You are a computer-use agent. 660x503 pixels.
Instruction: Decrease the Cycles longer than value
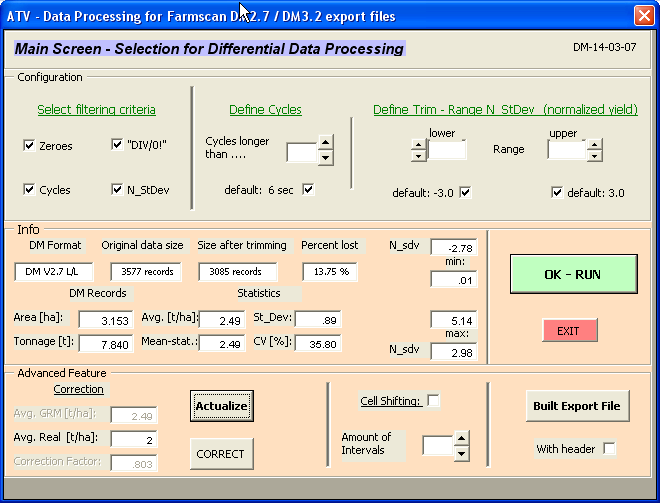click(325, 158)
